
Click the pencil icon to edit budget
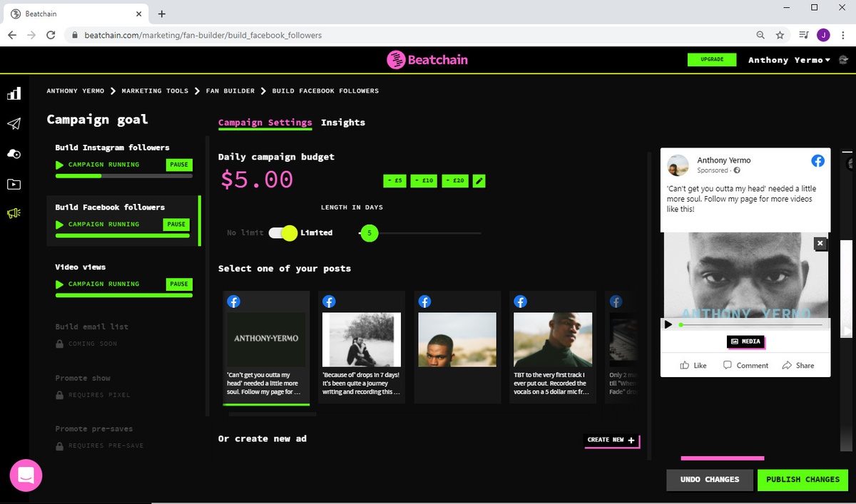click(479, 181)
